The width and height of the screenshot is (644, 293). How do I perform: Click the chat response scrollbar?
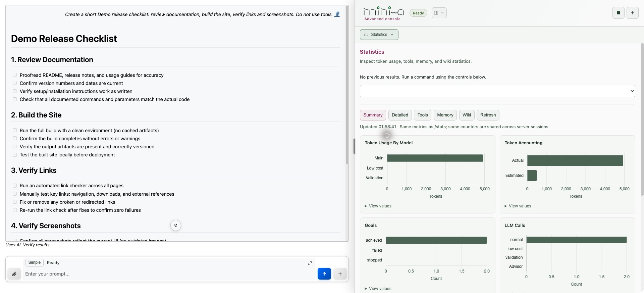[x=347, y=85]
